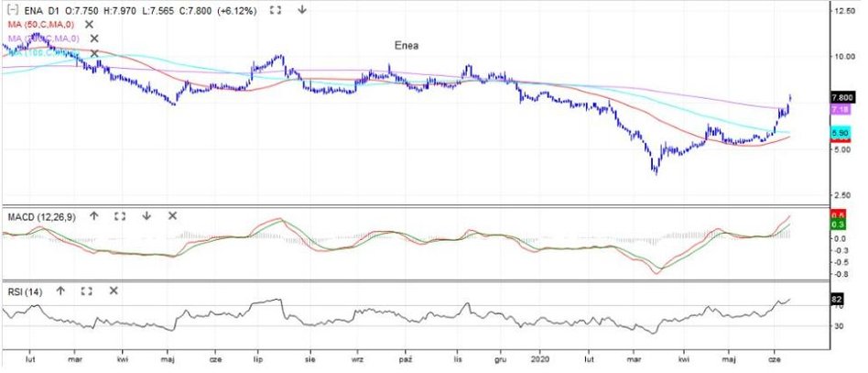868x373 pixels.
Task: Move ENA main price panel down
Action: [302, 10]
